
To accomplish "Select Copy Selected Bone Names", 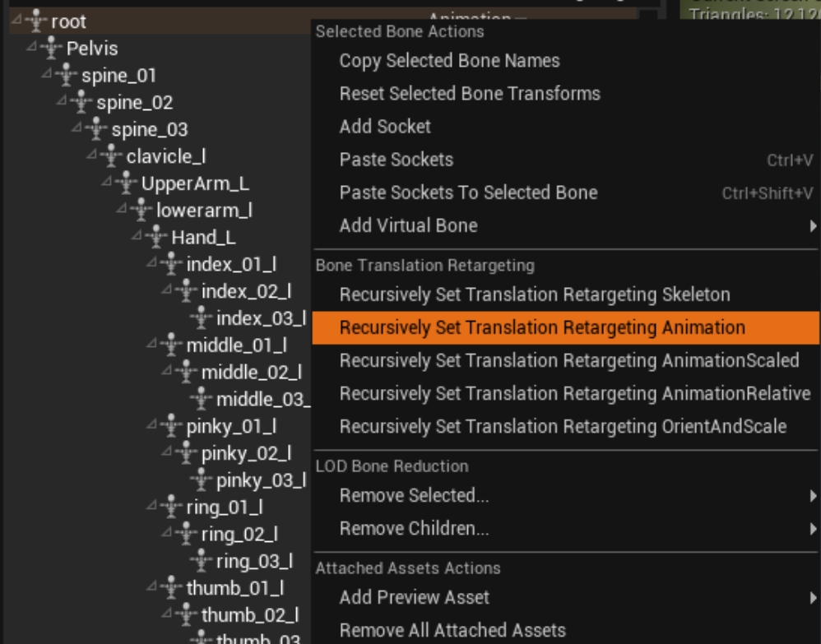I will click(x=449, y=61).
